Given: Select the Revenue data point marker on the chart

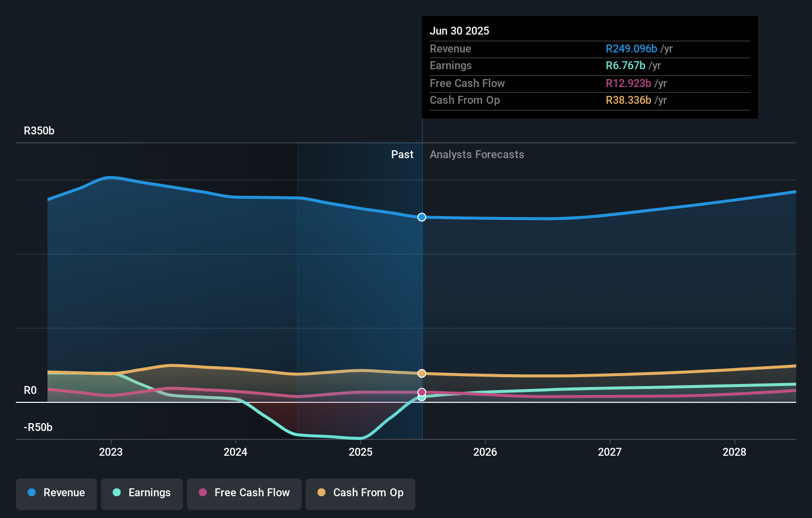Looking at the screenshot, I should [x=421, y=217].
